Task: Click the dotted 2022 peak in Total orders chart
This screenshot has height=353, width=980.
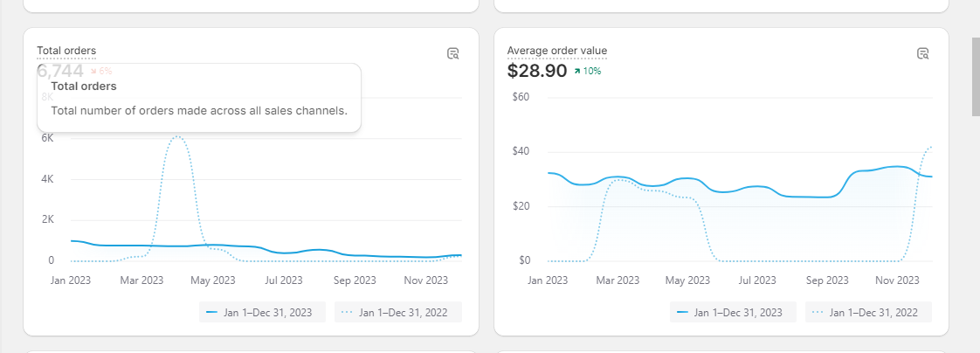Action: coord(177,136)
